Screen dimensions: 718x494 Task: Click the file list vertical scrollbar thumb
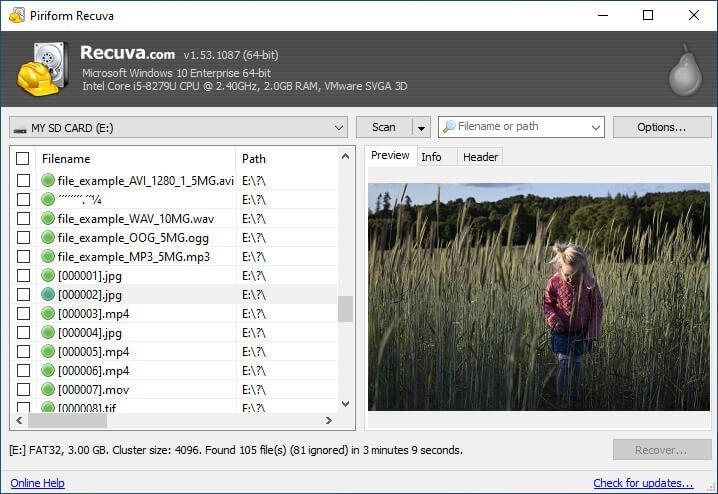[345, 309]
